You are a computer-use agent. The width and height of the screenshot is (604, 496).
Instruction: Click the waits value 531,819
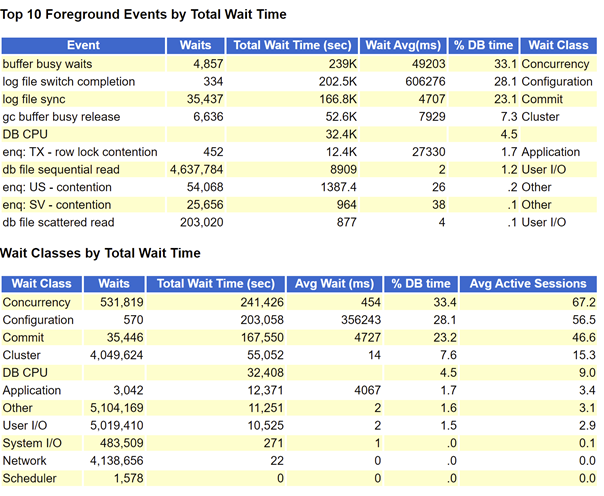[122, 302]
